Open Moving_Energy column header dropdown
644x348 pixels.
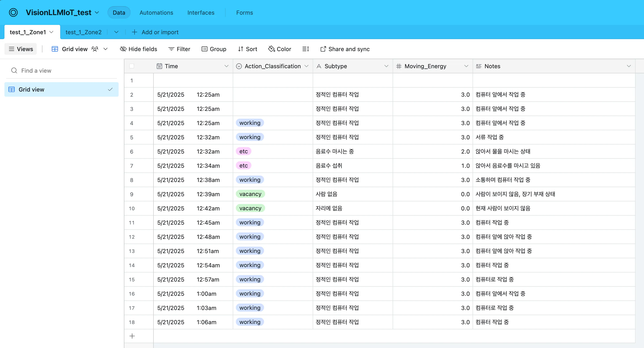(x=466, y=66)
